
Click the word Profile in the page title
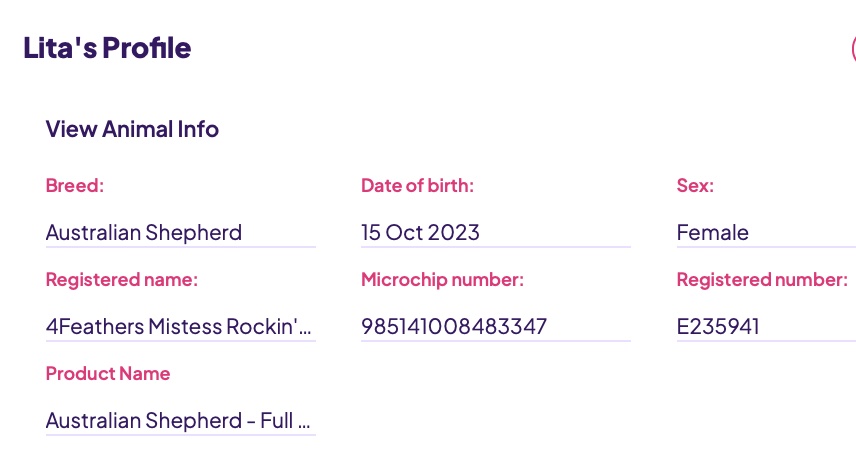[148, 47]
